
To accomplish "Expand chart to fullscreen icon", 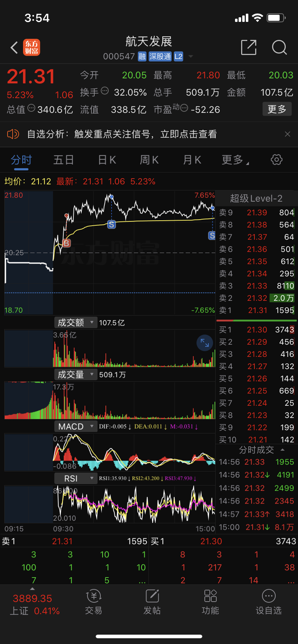I will 205,343.
